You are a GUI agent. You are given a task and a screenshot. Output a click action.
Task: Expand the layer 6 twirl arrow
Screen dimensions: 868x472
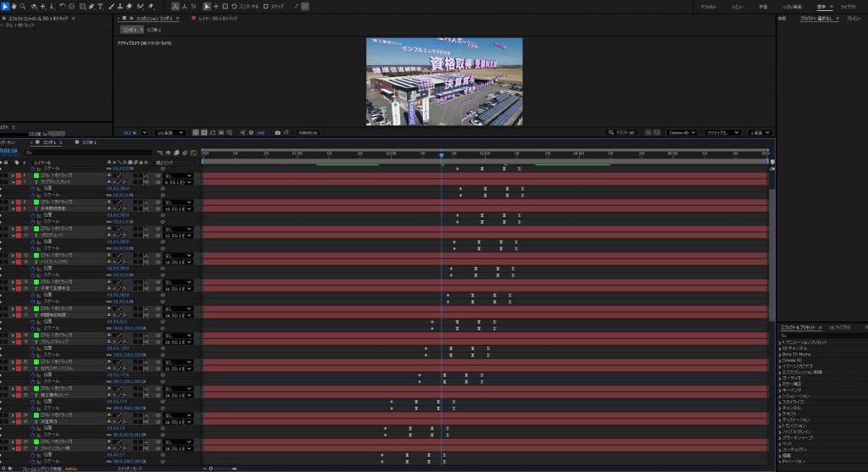[13, 175]
